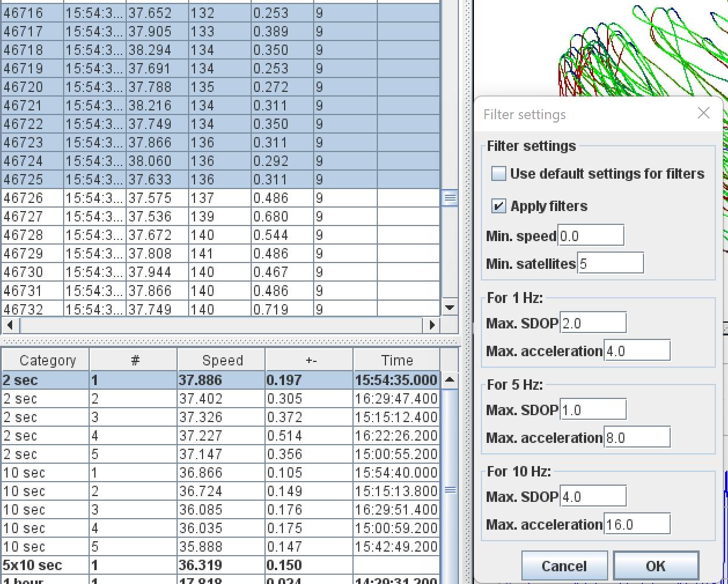The height and width of the screenshot is (584, 728).
Task: Click the Category column header
Action: click(x=47, y=360)
